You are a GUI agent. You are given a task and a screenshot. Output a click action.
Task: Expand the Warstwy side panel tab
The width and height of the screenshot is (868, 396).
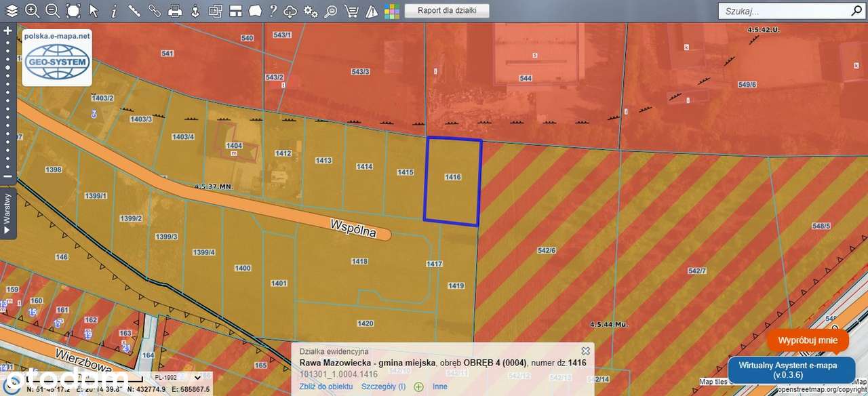pyautogui.click(x=8, y=214)
